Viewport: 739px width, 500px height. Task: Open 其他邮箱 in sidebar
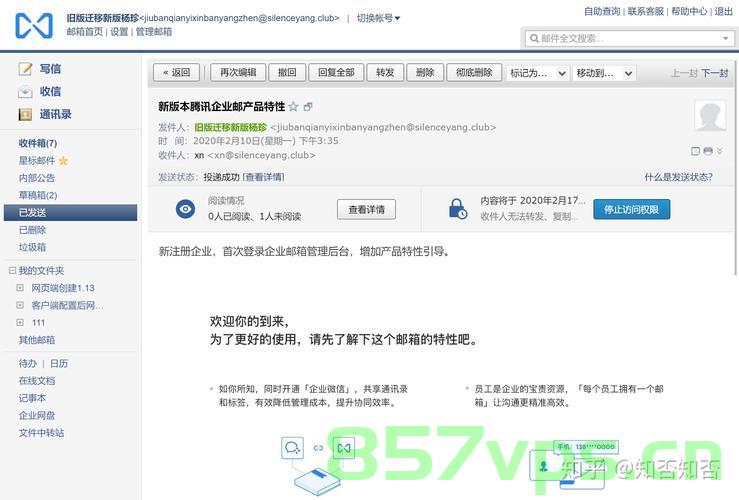(37, 340)
